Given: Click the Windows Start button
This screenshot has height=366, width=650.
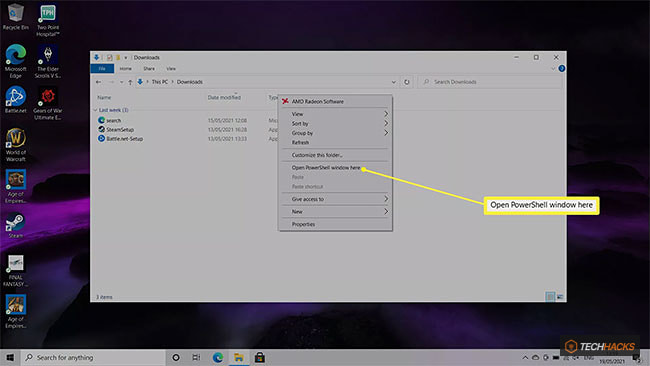Looking at the screenshot, I should pos(10,357).
